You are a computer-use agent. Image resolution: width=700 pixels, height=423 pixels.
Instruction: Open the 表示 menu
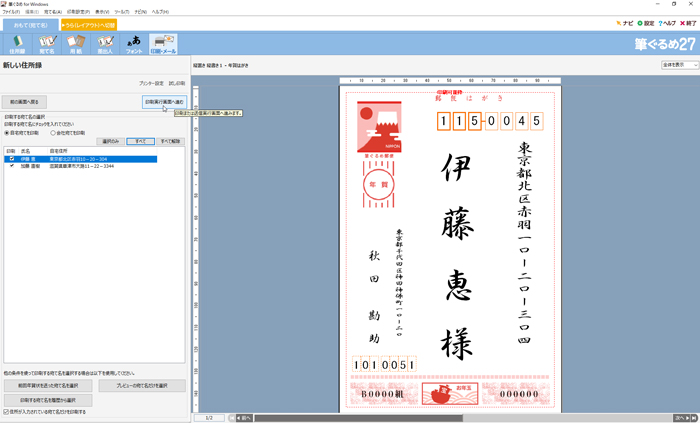coord(101,11)
